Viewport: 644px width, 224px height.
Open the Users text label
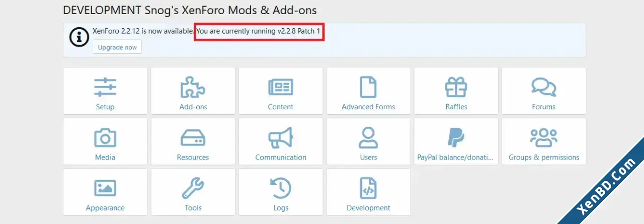[368, 157]
